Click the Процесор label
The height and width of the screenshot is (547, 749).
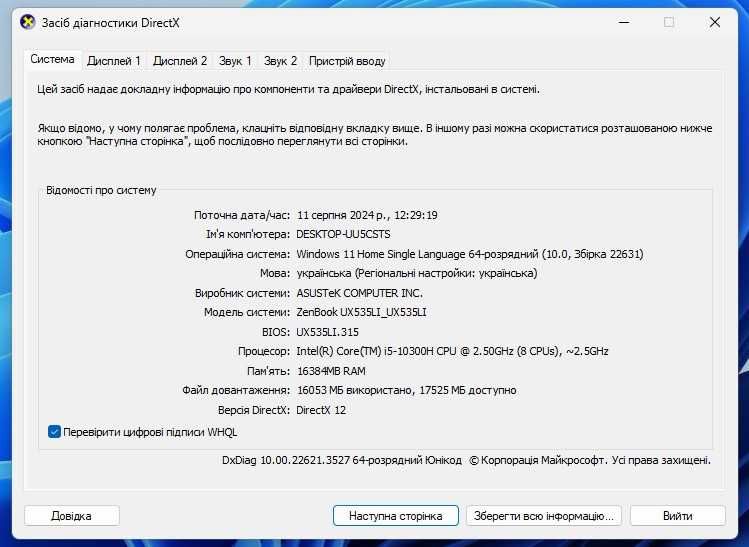click(264, 352)
